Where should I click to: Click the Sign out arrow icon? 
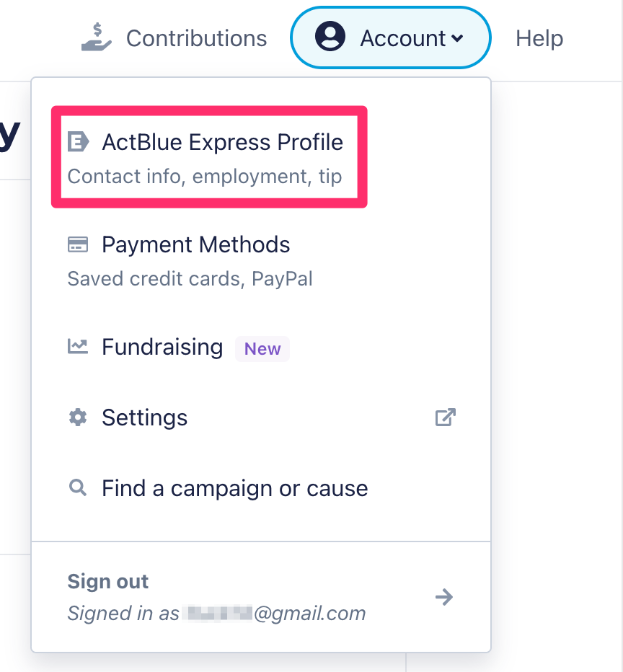point(444,597)
